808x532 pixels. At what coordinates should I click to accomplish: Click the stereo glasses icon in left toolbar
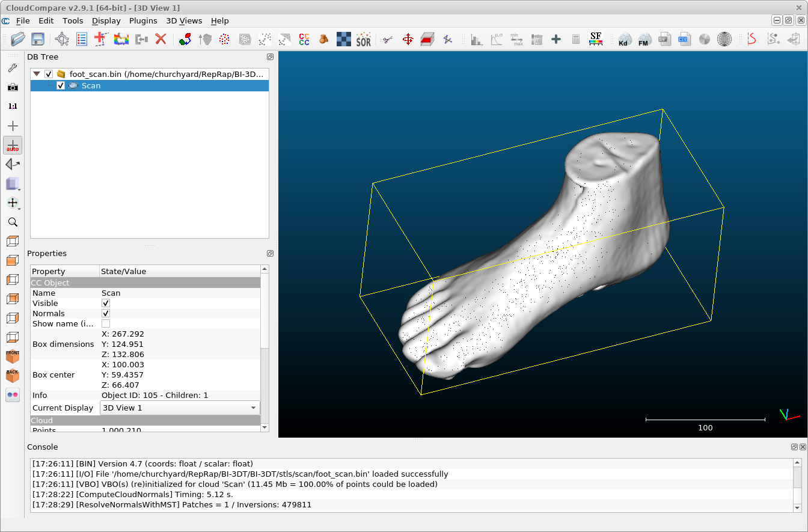click(x=13, y=395)
